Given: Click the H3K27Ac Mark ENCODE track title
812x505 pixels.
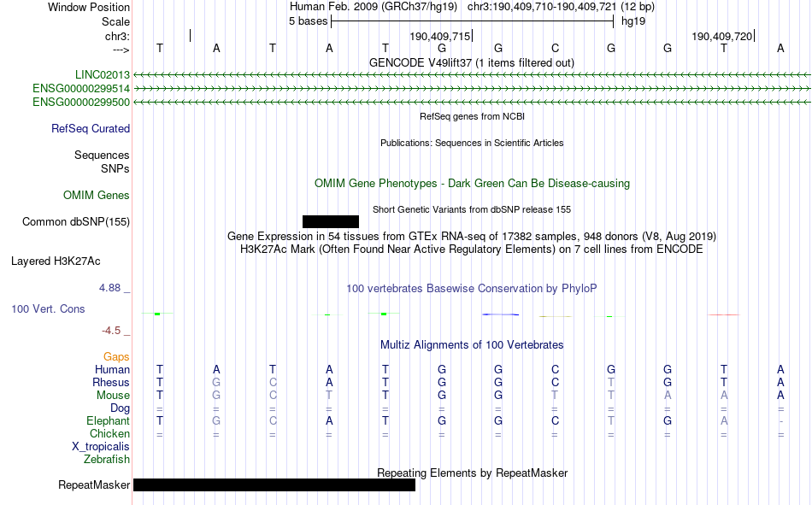Looking at the screenshot, I should pyautogui.click(x=471, y=250).
